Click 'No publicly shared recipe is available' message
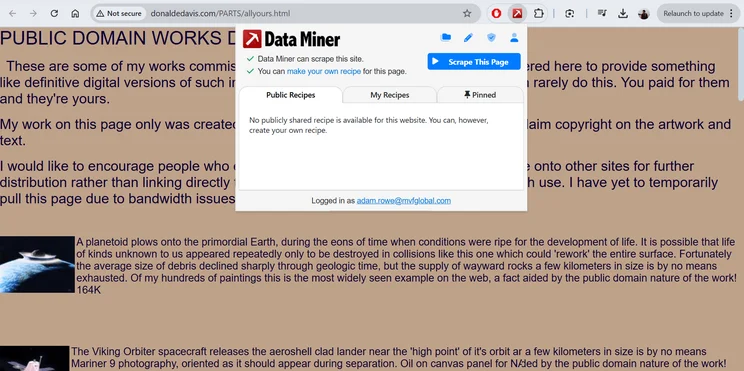744x371 pixels. [x=369, y=125]
